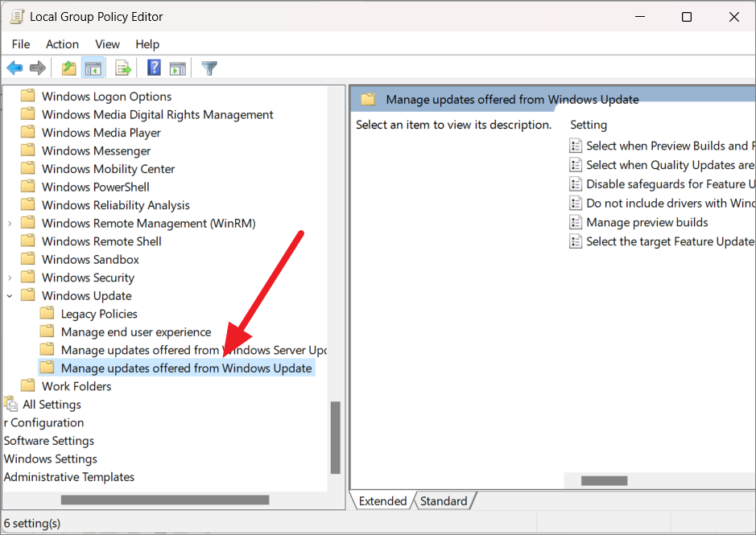
Task: Select Manage end user experience folder
Action: tap(136, 331)
